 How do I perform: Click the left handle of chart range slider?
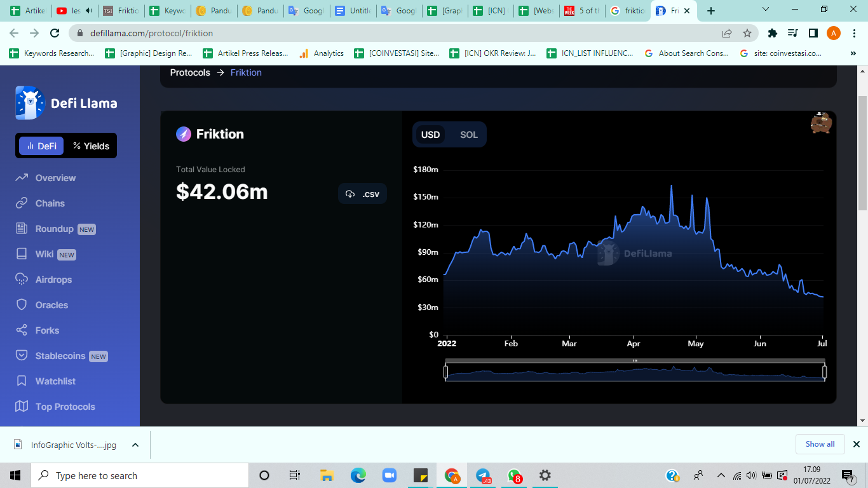446,372
